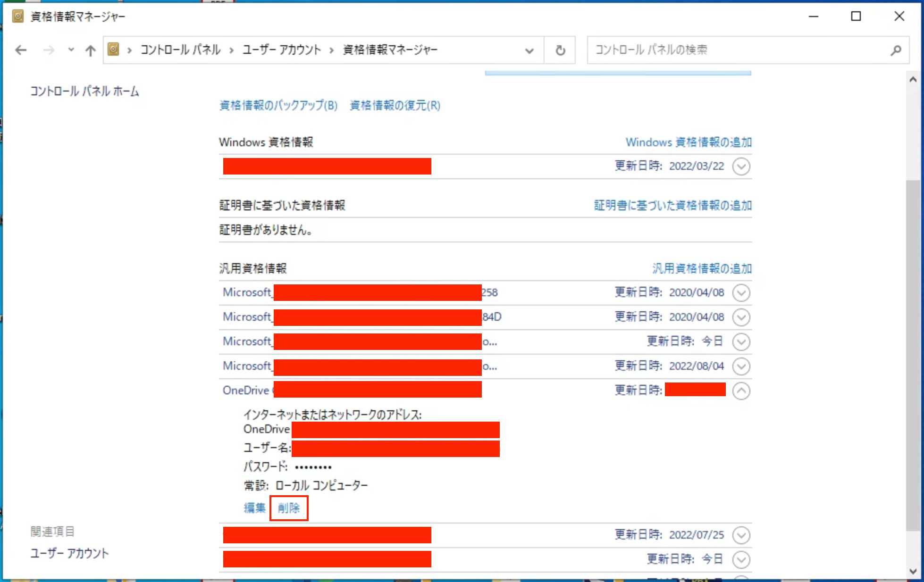Click the address bar folder icon

pos(114,50)
